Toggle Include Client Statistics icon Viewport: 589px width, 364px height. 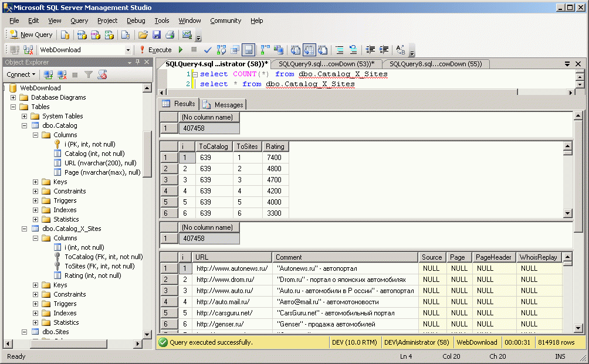coord(278,50)
